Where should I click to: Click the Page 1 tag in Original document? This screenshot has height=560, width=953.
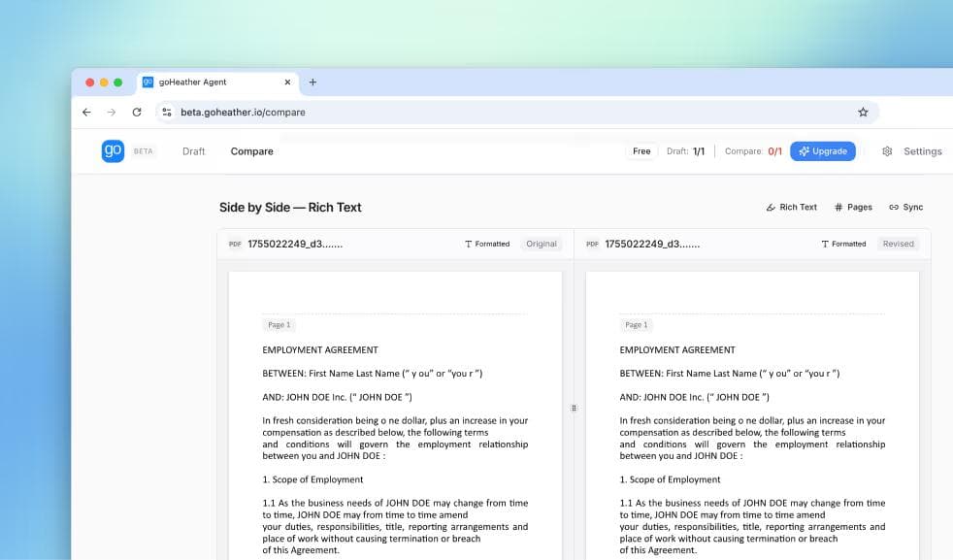(x=279, y=325)
